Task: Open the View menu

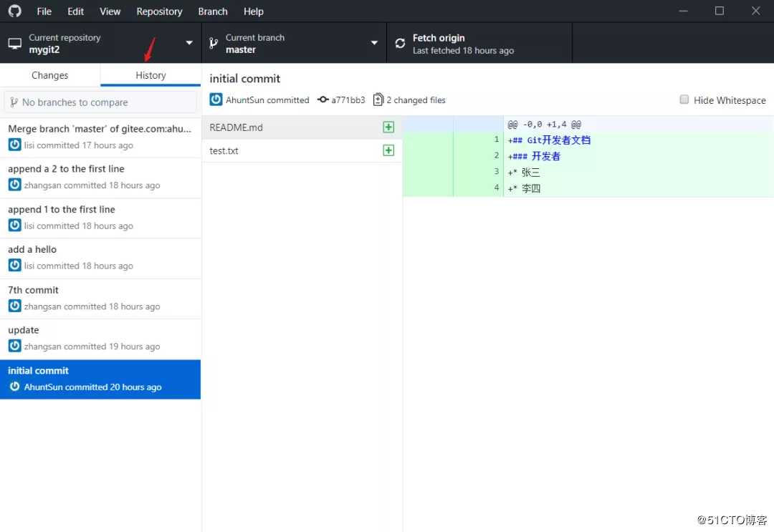Action: [x=110, y=11]
